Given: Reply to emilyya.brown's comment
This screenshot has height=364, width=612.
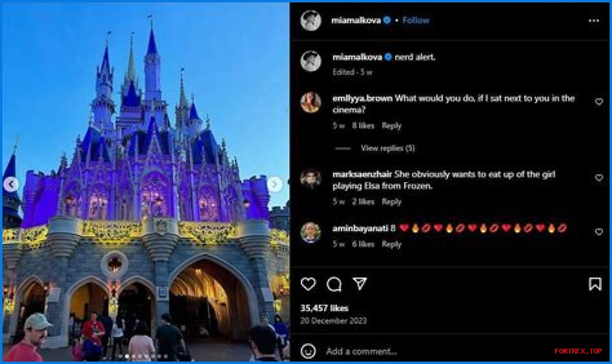Looking at the screenshot, I should 391,126.
